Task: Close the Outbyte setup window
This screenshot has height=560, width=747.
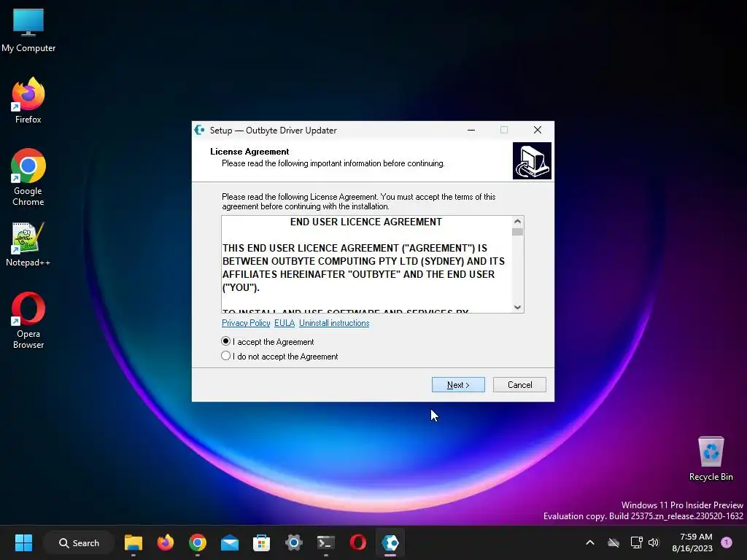Action: (x=538, y=130)
